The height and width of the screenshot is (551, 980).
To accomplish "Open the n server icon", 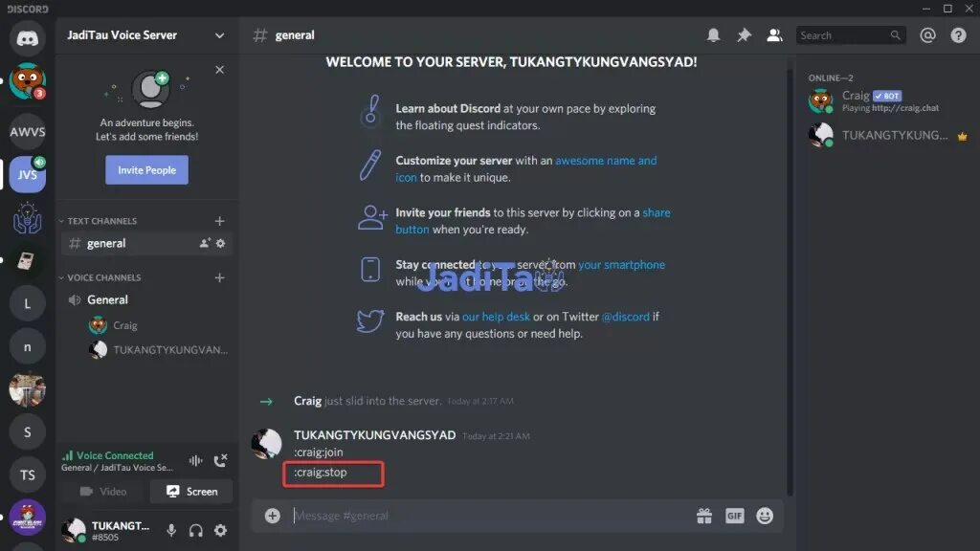I will point(27,346).
